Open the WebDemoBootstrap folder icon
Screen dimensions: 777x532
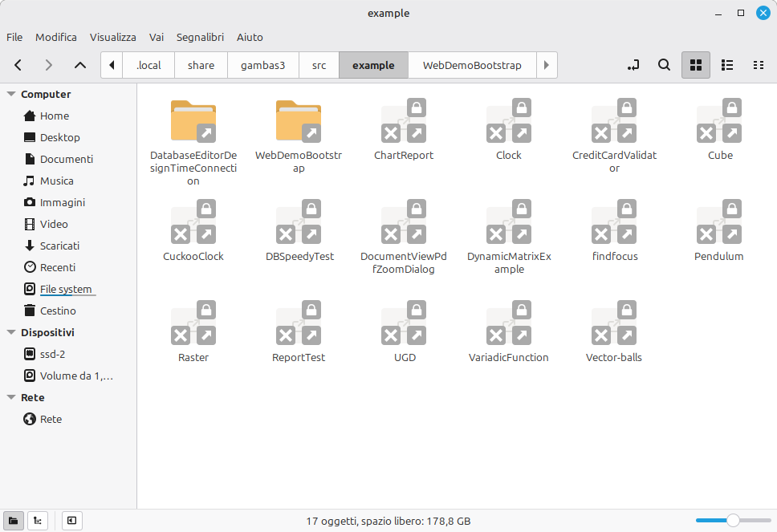[x=298, y=121]
